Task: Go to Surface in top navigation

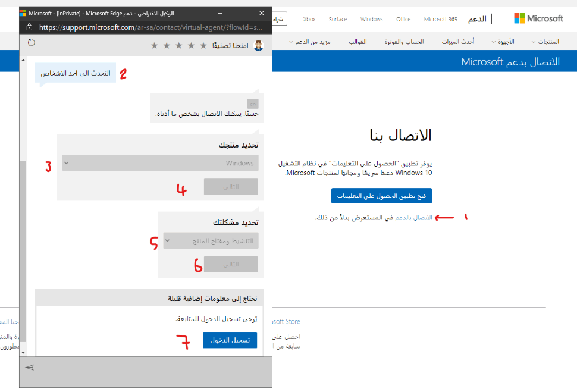Action: coord(338,19)
